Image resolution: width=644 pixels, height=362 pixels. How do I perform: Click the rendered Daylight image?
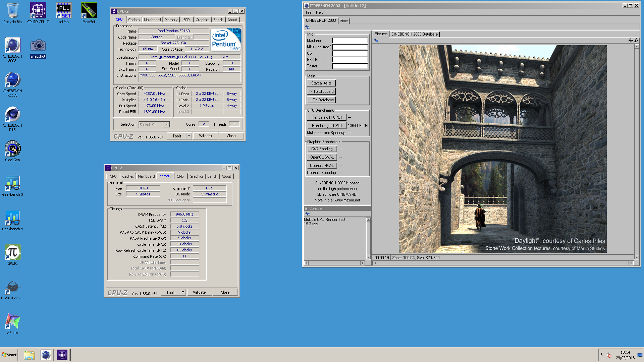502,149
